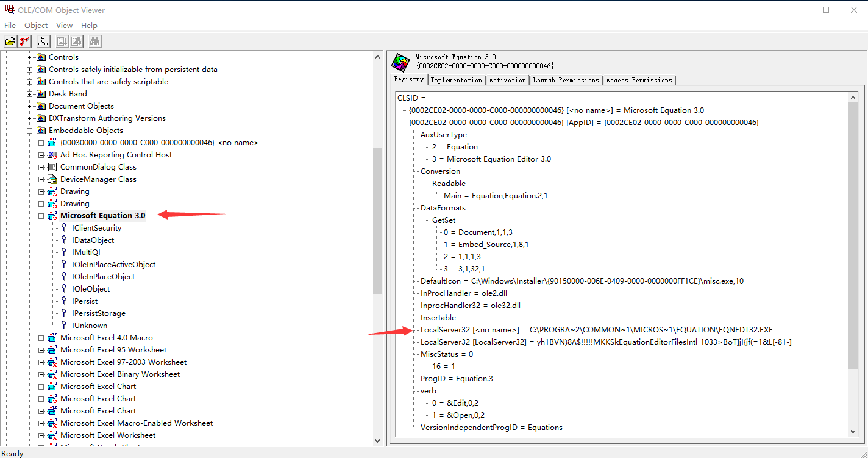Image resolution: width=868 pixels, height=458 pixels.
Task: Click the IMultiQI interface lollipop icon
Action: tap(64, 252)
